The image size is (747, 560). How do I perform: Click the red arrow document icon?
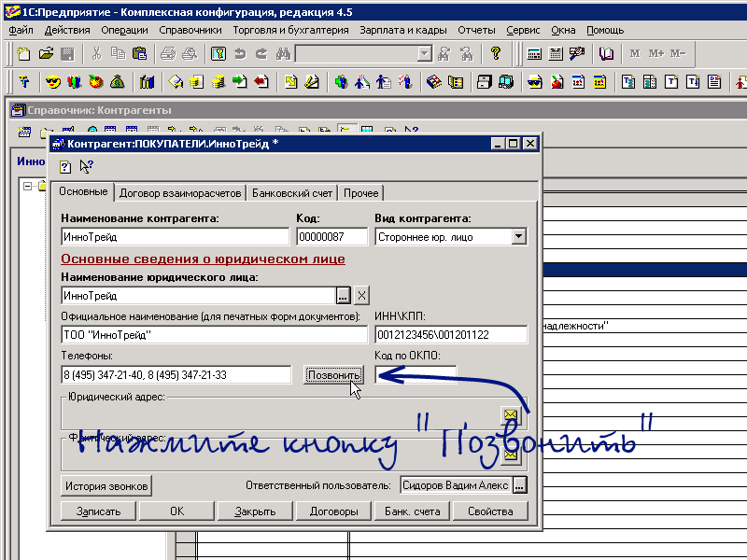pos(261,82)
